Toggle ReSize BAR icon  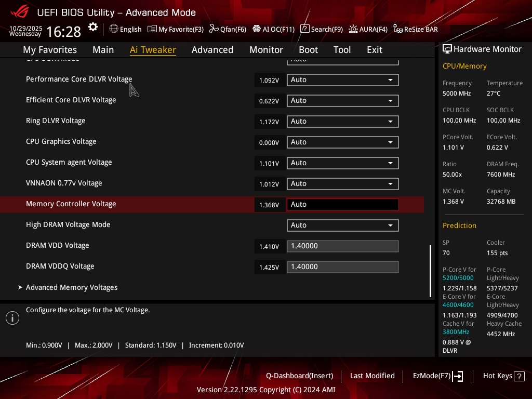click(x=397, y=29)
